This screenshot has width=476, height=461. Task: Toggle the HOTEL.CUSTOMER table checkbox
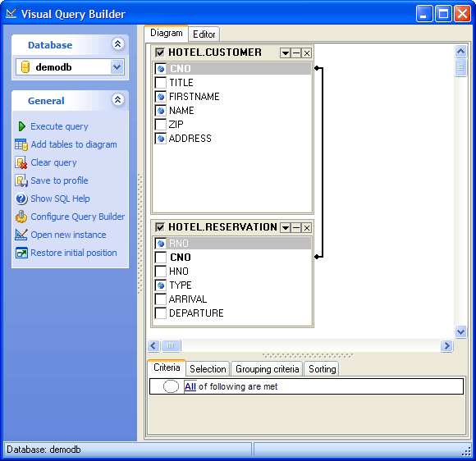coord(160,52)
